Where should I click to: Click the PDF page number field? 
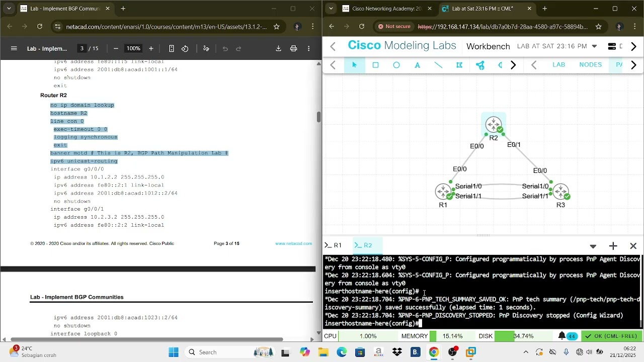(82, 49)
